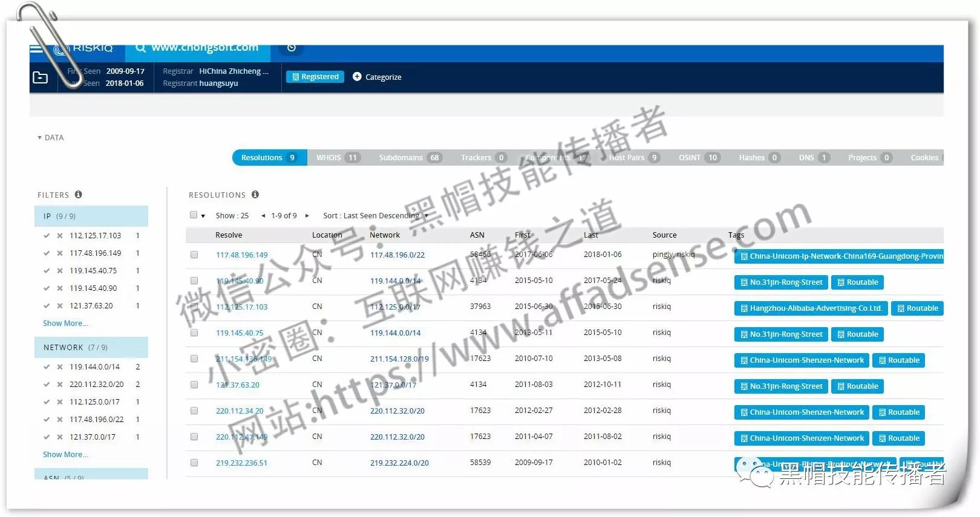Exclude IP 117.48.196.149 using its X icon
The image size is (980, 517).
(x=60, y=253)
